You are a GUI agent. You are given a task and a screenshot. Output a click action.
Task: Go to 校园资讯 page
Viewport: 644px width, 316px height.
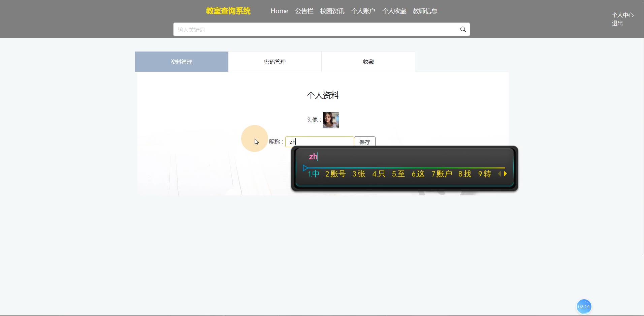click(332, 11)
